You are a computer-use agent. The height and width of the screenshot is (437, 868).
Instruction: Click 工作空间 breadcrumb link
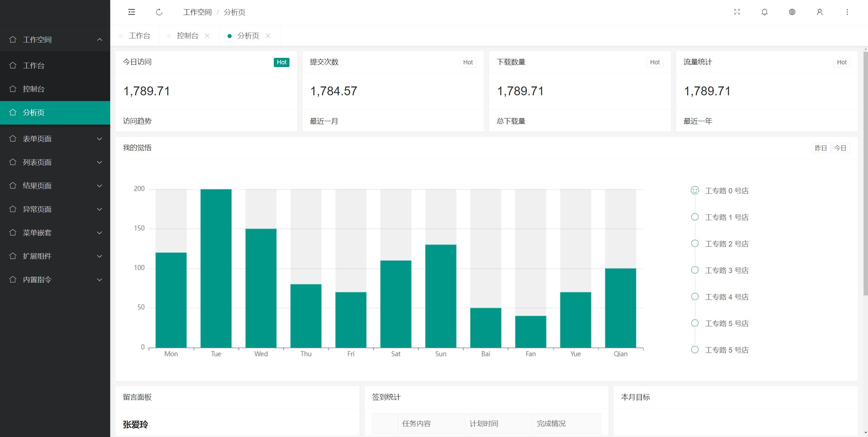coord(197,12)
